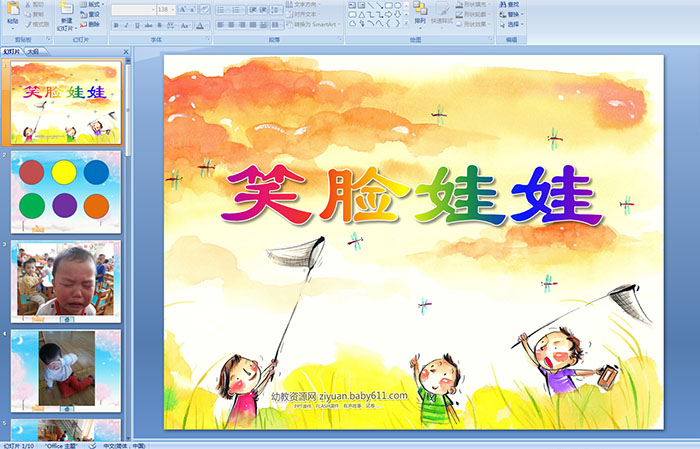Click the Increase Indent icon
700x449 pixels.
pyautogui.click(x=263, y=10)
